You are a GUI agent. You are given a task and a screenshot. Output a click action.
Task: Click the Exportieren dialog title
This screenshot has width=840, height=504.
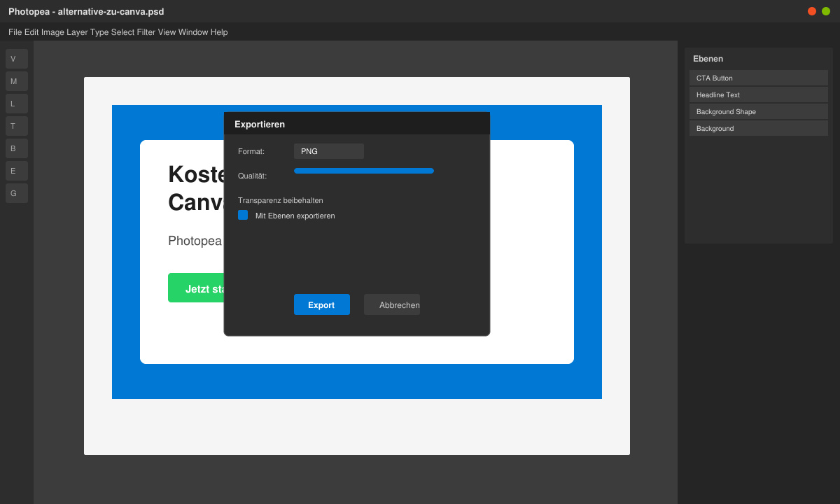[x=260, y=124]
